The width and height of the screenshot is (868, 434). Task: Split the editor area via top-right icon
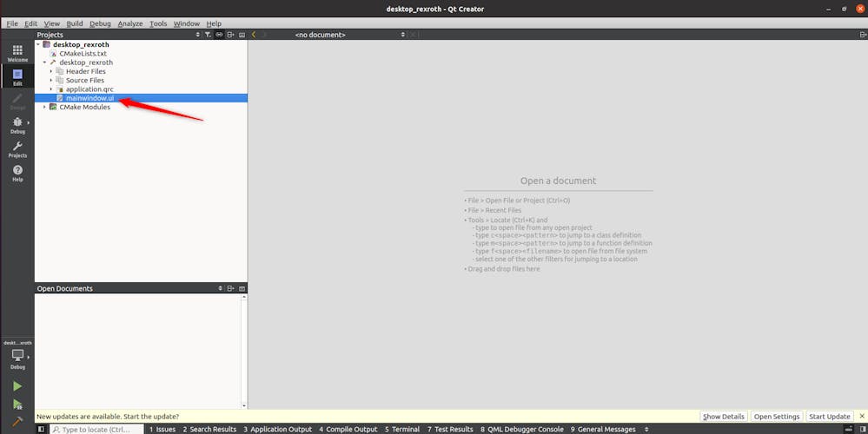click(x=863, y=34)
